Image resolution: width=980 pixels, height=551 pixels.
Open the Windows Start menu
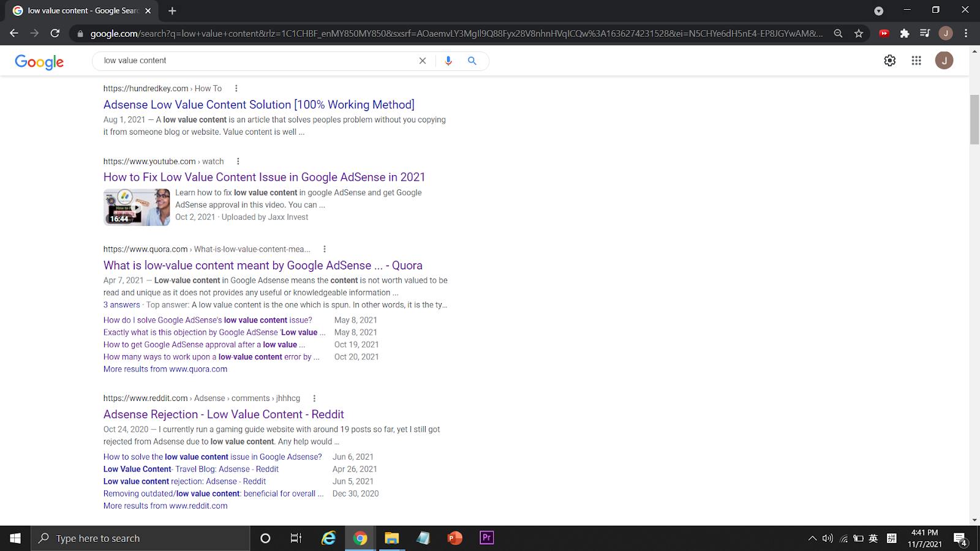click(15, 538)
